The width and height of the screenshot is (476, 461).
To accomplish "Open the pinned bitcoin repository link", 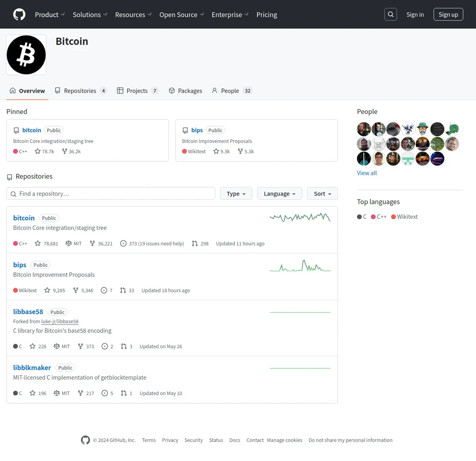I will coord(32,130).
